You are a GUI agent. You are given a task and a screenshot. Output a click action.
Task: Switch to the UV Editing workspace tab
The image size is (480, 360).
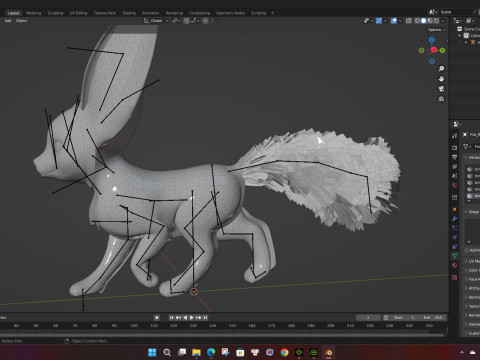tap(78, 13)
